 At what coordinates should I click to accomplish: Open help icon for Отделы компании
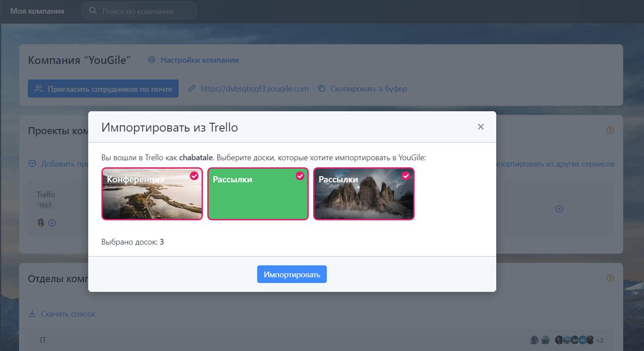coord(610,278)
